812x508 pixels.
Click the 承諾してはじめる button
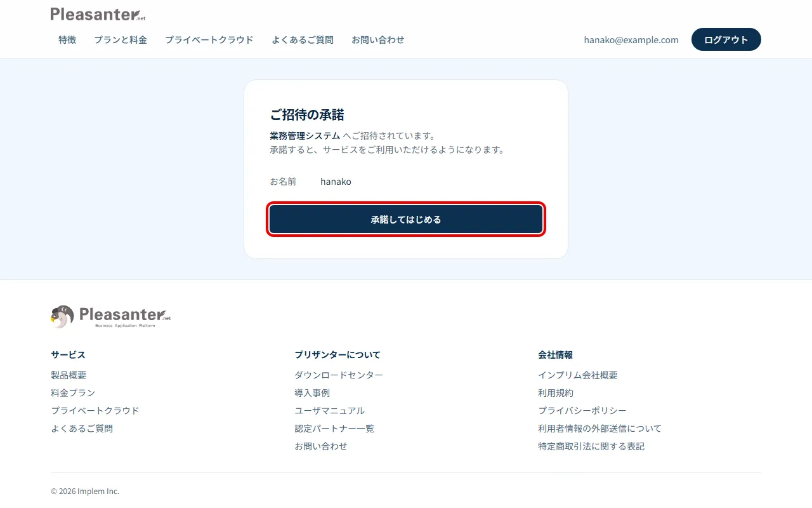coord(406,219)
